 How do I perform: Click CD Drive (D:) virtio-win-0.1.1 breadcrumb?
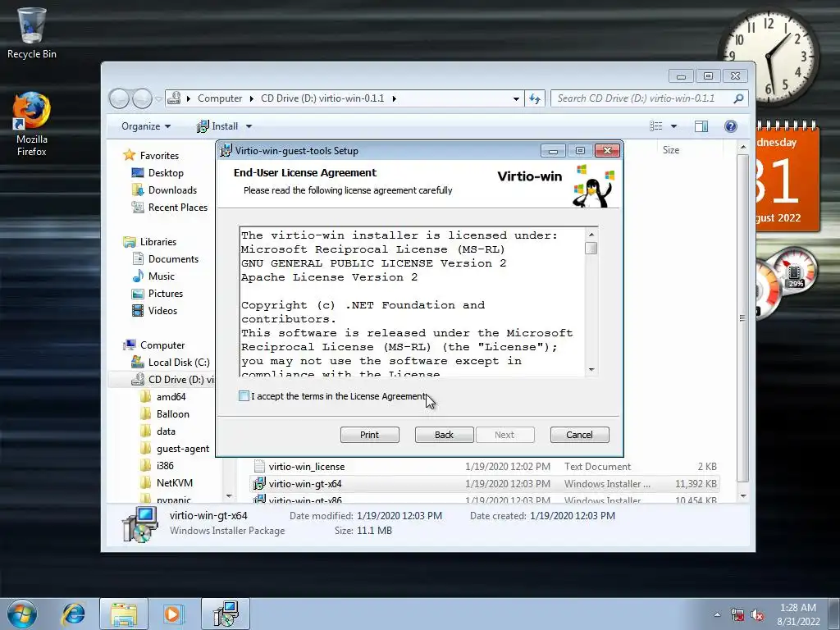322,98
